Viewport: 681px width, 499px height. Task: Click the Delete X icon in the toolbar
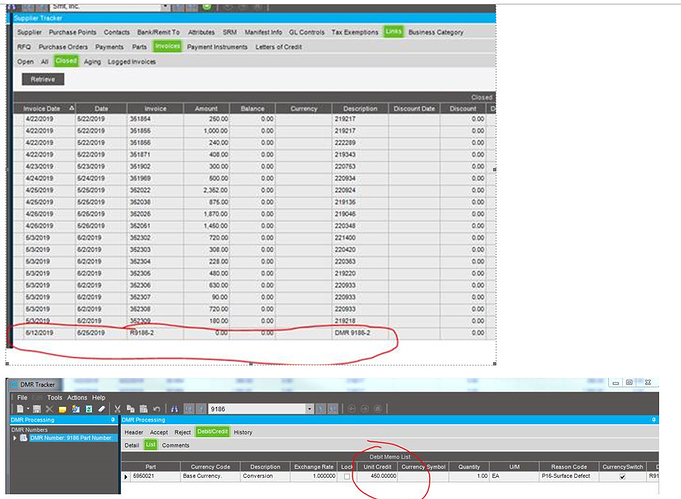pos(49,409)
